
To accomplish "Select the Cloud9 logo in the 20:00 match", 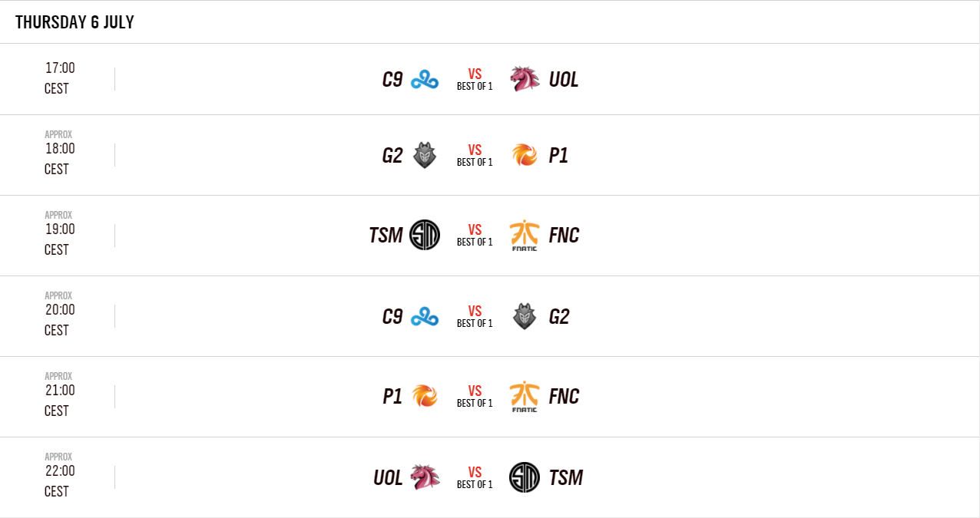I will click(424, 316).
